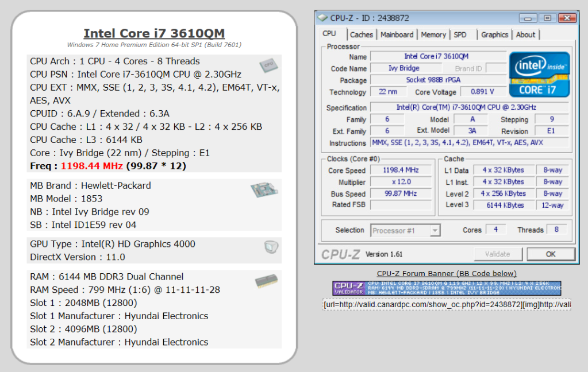Click the CPU Cache L3 : 6144 KB line
The width and height of the screenshot is (588, 372).
pos(86,139)
